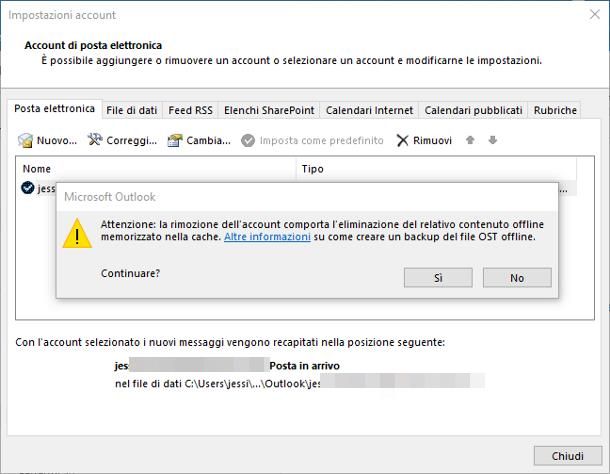Switch to the Rubriche tab
Image resolution: width=610 pixels, height=474 pixels.
[x=555, y=111]
